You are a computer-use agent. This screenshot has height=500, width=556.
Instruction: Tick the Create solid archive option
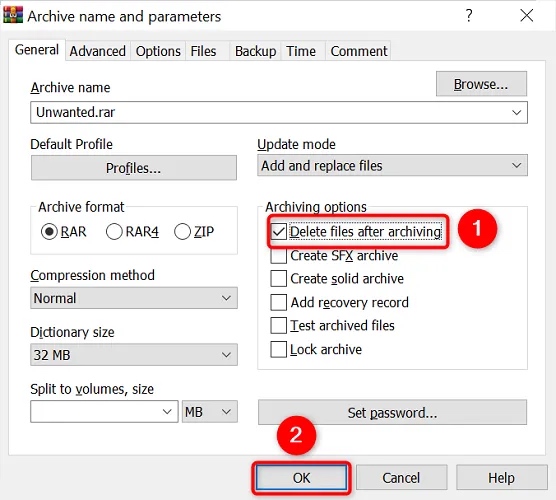[x=278, y=279]
